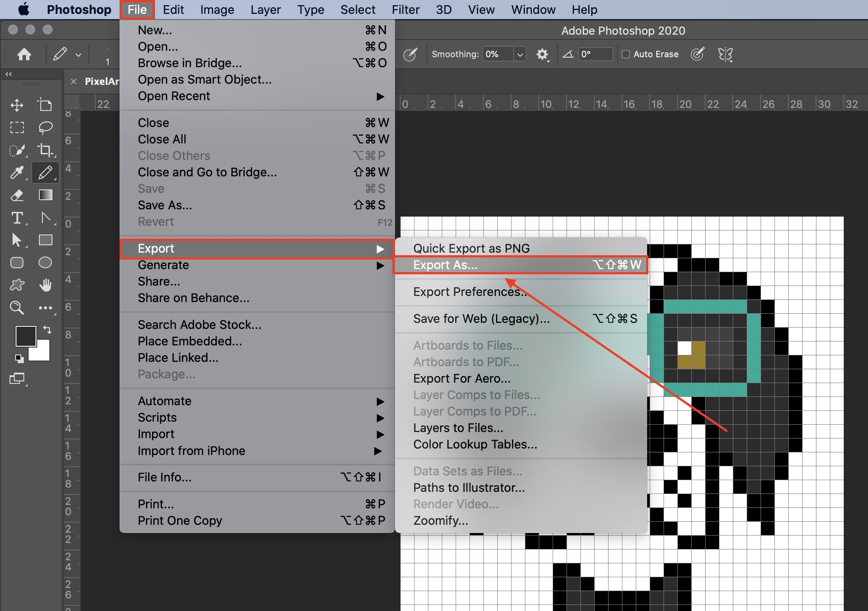Click Save for Web (Legacy)…
This screenshot has height=611, width=868.
[x=481, y=319]
